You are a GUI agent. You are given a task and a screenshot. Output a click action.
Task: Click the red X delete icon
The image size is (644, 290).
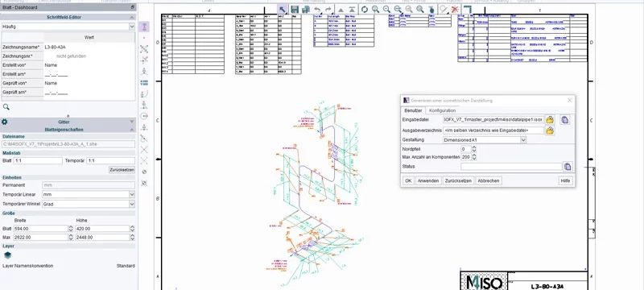point(454,10)
